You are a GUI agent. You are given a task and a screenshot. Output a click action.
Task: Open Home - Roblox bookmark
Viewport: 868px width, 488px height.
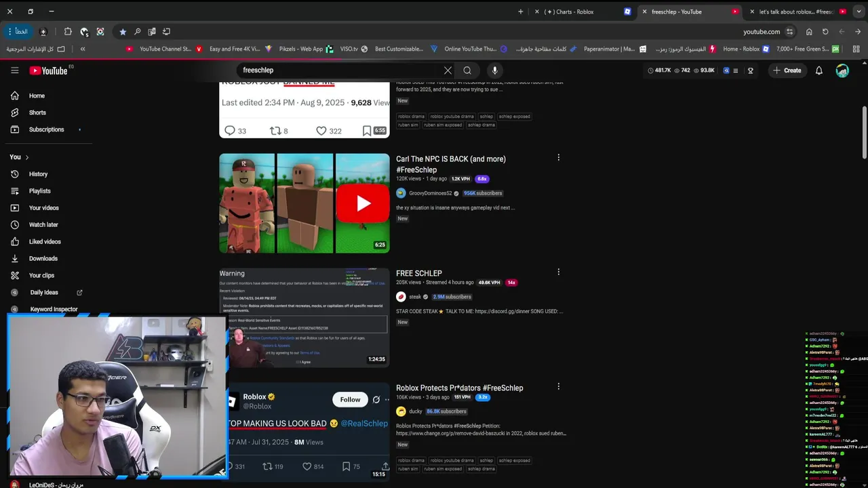point(746,49)
